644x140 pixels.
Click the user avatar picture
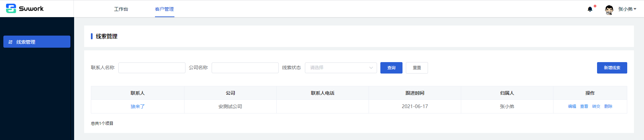pos(609,9)
